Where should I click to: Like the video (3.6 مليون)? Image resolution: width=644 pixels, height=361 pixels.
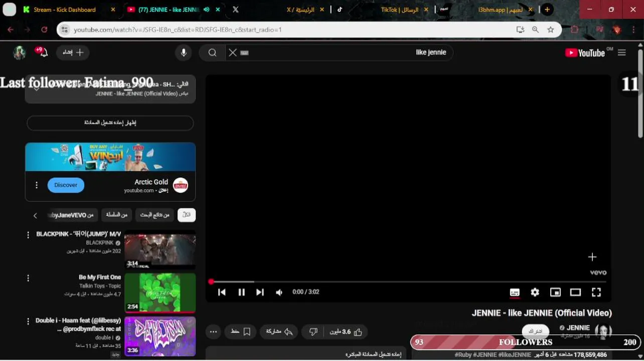pyautogui.click(x=347, y=332)
